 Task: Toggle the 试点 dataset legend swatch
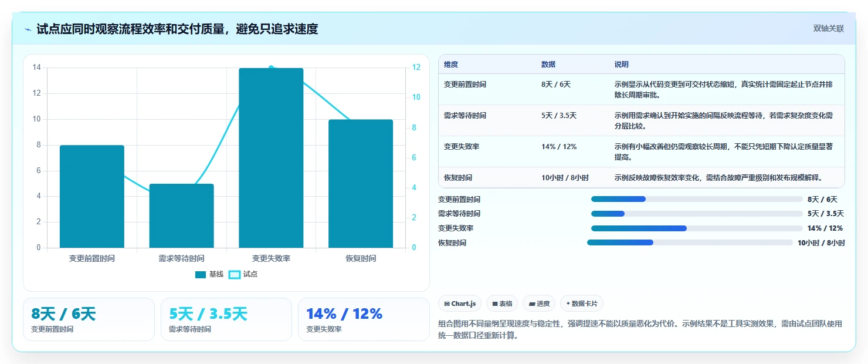pyautogui.click(x=235, y=274)
